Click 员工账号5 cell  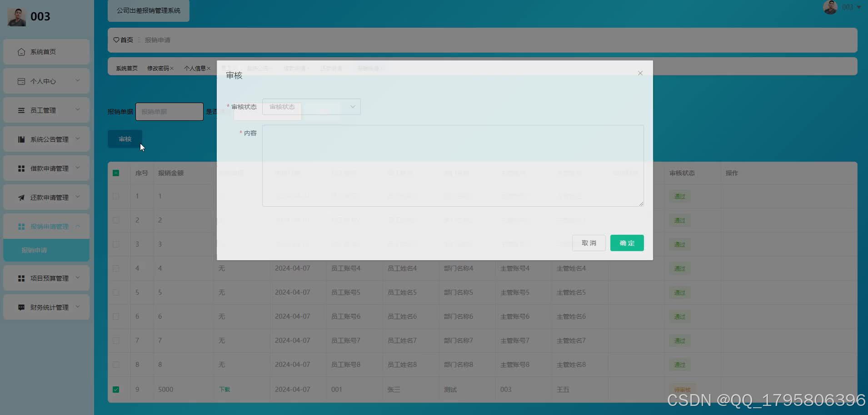[346, 292]
